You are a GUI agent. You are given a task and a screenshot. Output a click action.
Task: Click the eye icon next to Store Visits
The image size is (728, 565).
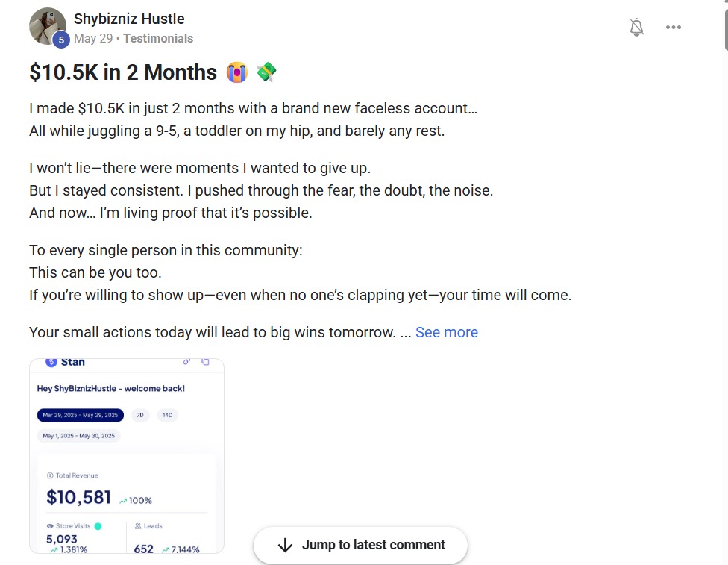pos(50,526)
